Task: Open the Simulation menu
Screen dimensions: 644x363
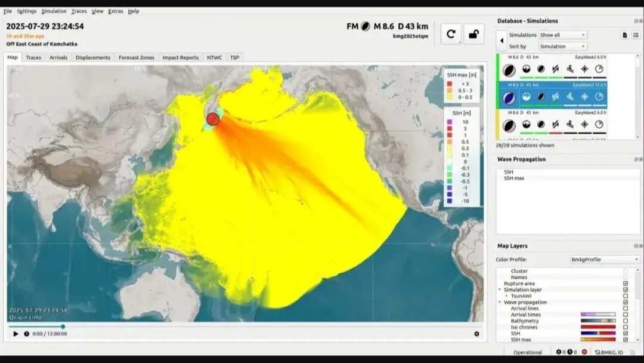Action: click(54, 11)
